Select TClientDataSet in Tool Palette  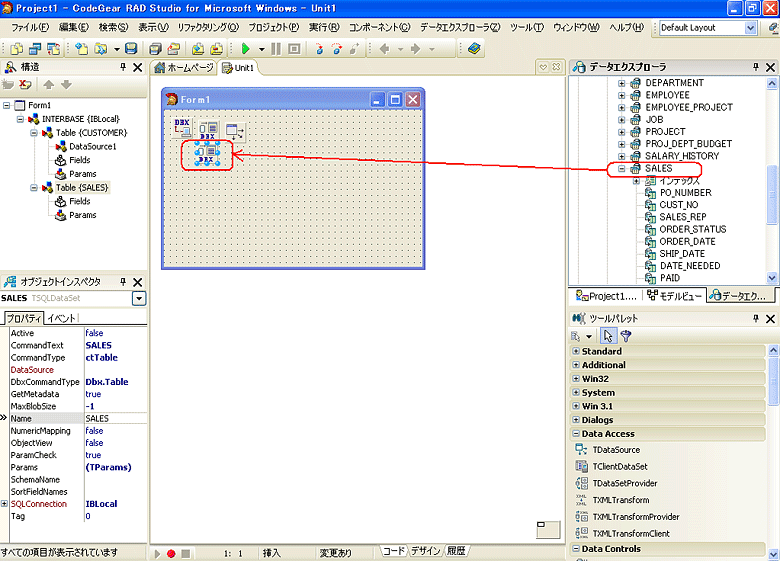click(620, 467)
